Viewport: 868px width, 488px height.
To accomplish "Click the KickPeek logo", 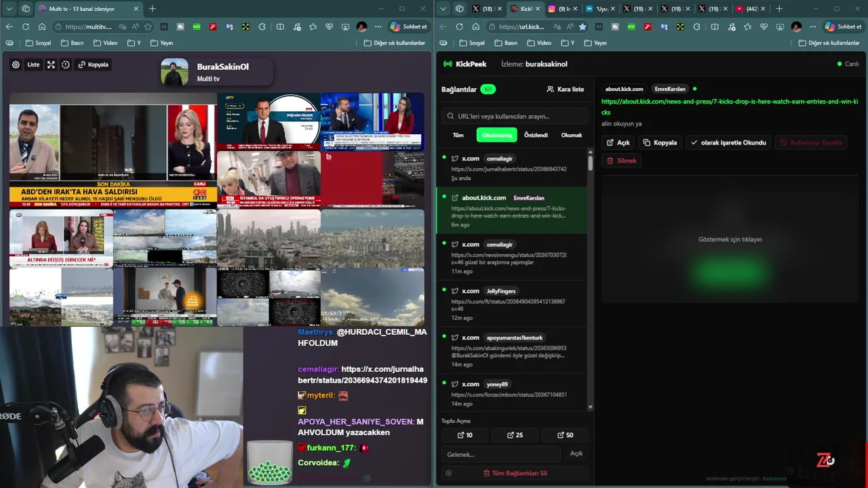I will pos(465,64).
